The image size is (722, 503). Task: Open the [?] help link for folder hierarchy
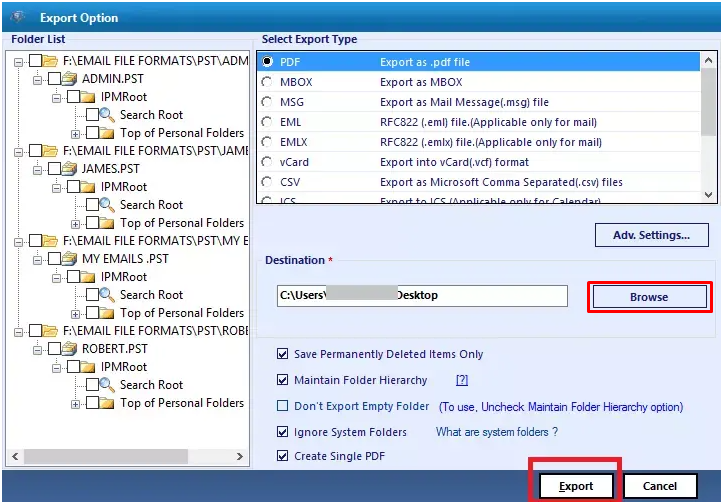(462, 380)
